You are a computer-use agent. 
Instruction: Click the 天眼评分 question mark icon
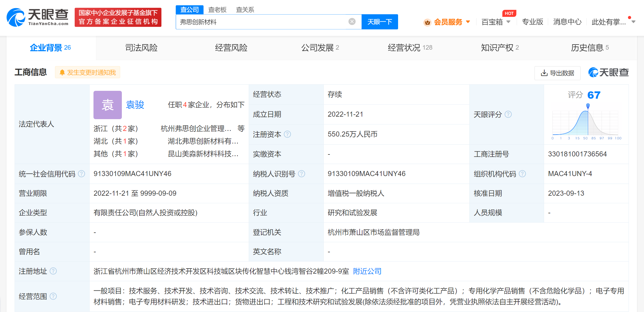508,114
